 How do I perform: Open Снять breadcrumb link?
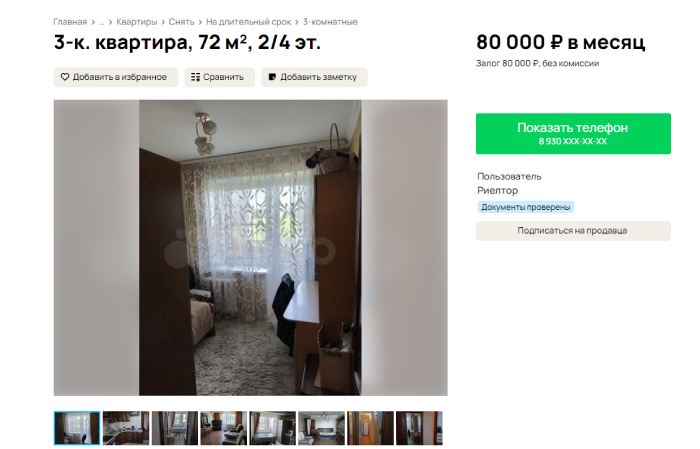click(181, 21)
